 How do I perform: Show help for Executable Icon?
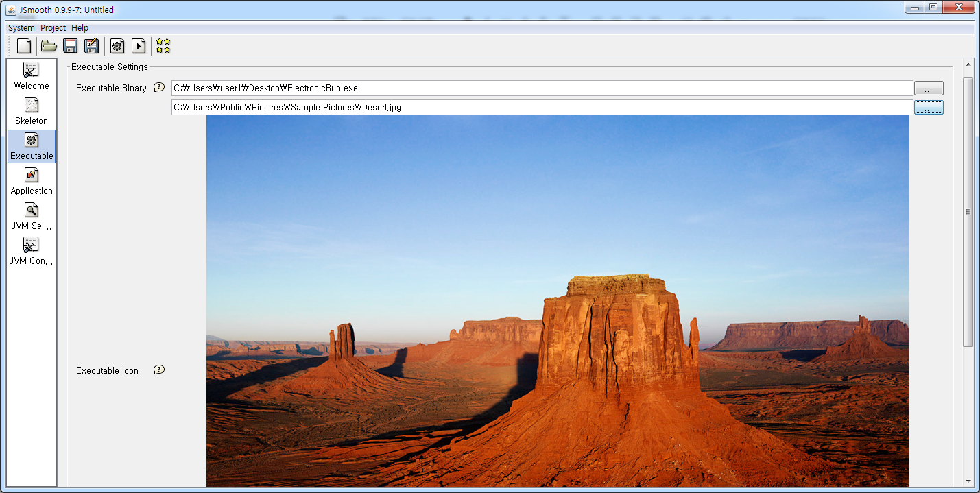159,370
